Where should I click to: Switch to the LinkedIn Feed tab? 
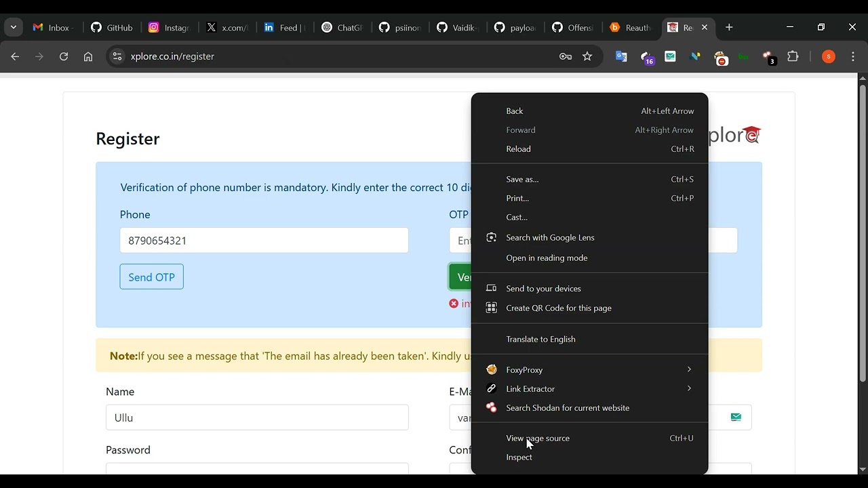coord(285,27)
